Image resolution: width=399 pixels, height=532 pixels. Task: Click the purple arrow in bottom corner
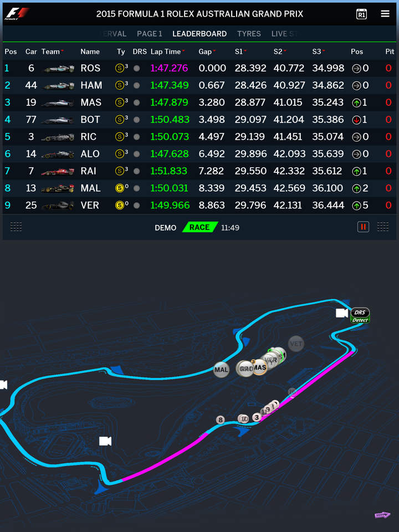[x=382, y=515]
